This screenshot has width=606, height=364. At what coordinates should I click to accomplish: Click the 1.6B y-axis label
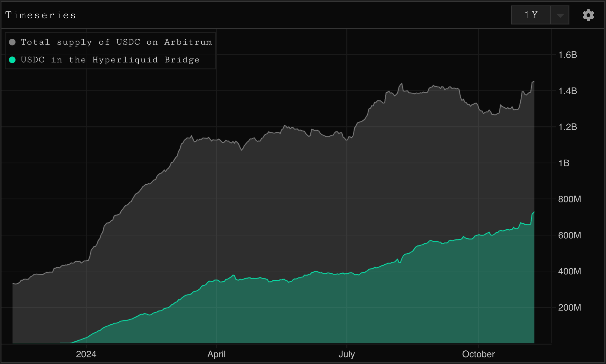pyautogui.click(x=568, y=55)
